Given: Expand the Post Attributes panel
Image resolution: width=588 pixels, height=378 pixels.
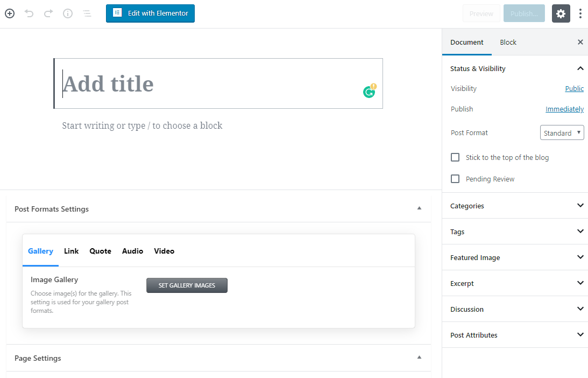Looking at the screenshot, I should [x=515, y=335].
